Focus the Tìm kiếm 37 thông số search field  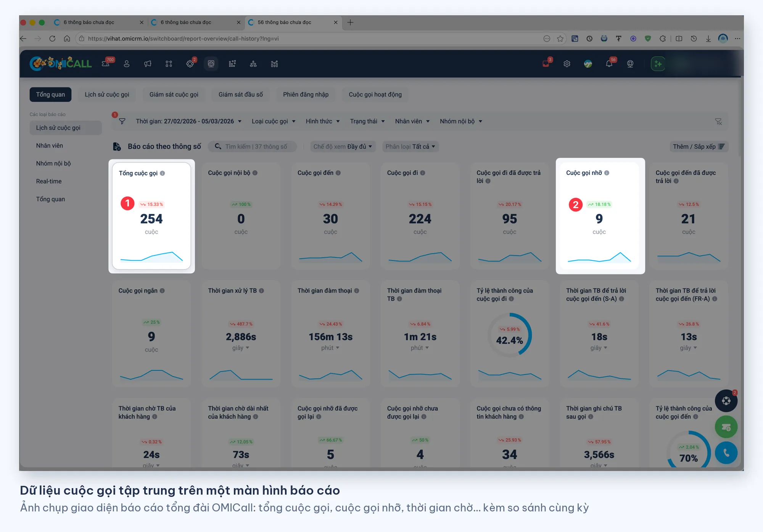tap(252, 146)
